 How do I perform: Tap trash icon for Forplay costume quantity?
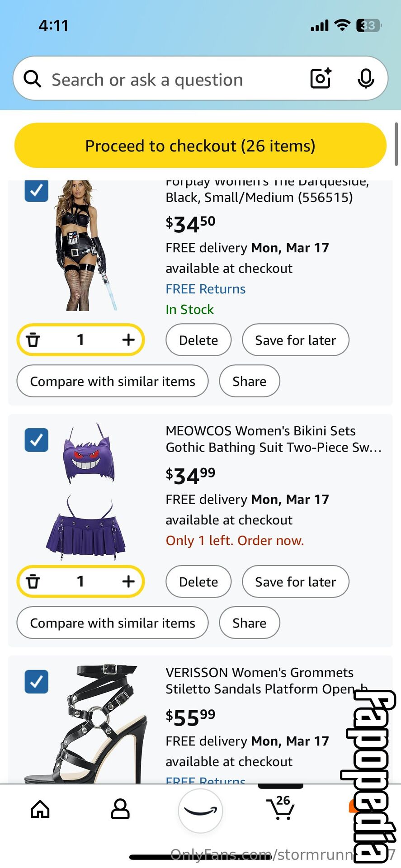pos(33,340)
